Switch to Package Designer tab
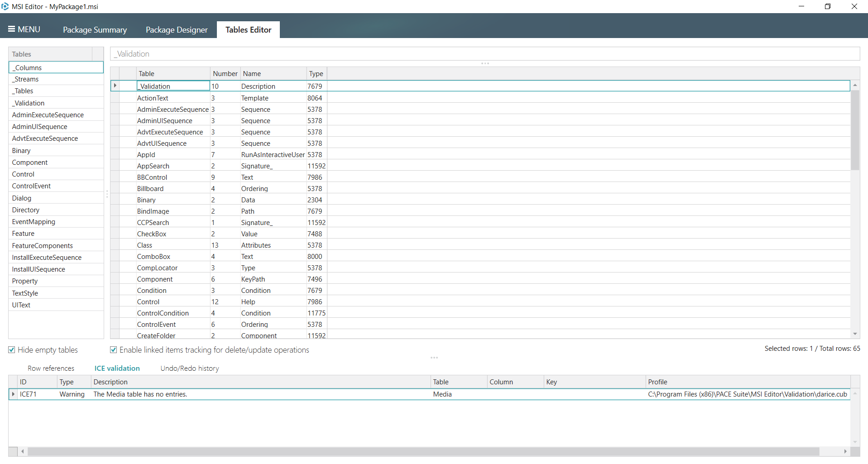Screen dimensions: 868x464 click(x=177, y=30)
